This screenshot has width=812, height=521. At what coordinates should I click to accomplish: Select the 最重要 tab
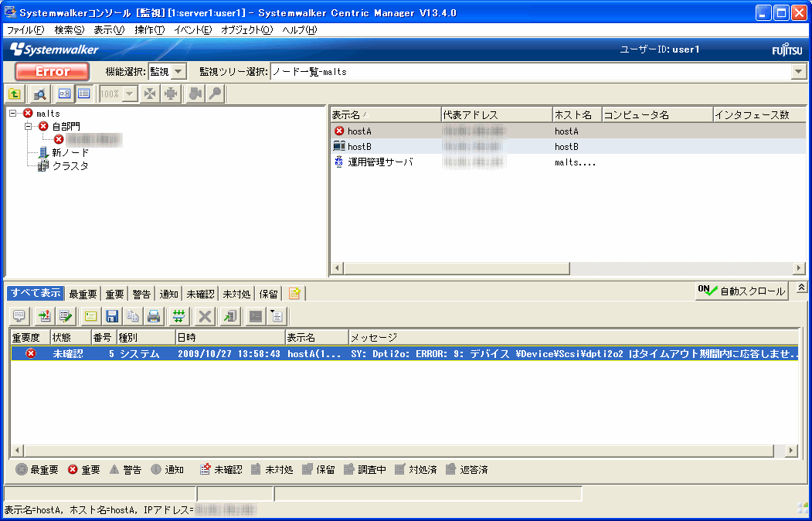pos(83,295)
